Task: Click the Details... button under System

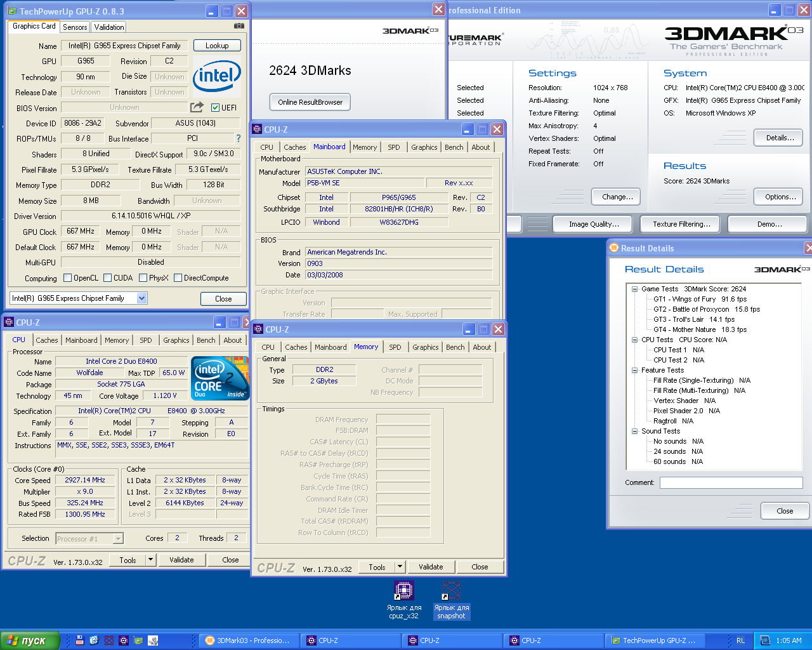Action: (x=780, y=138)
